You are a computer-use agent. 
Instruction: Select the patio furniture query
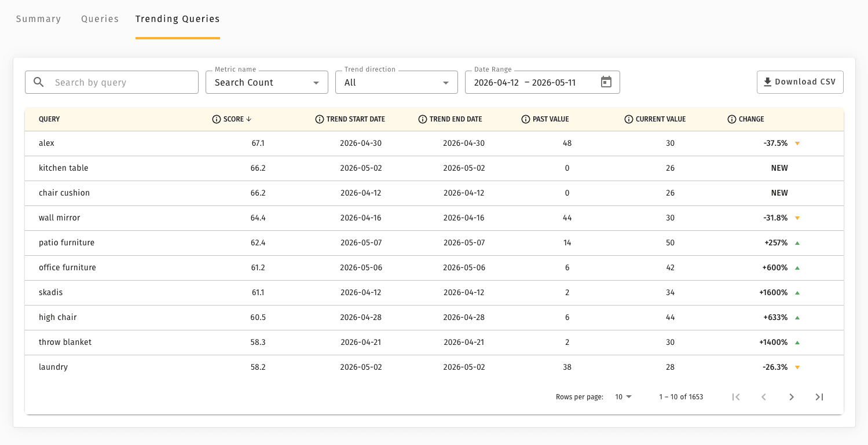tap(67, 242)
